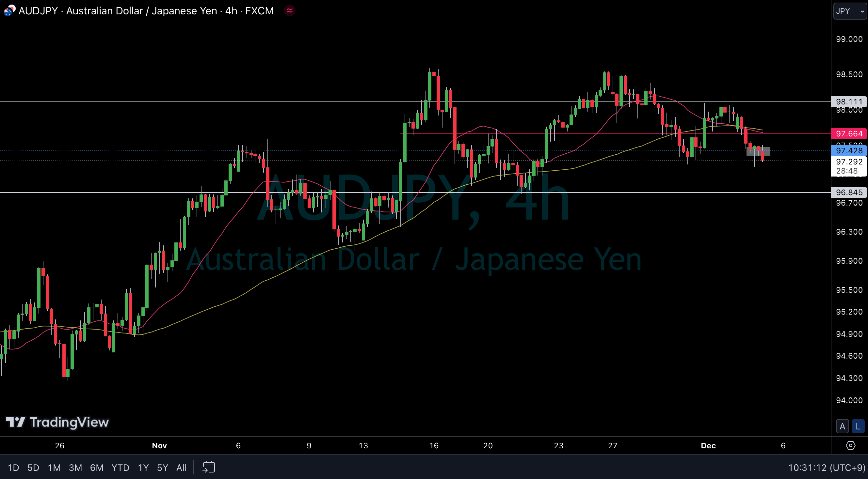
Task: Open the JPY currency dropdown
Action: pyautogui.click(x=850, y=11)
